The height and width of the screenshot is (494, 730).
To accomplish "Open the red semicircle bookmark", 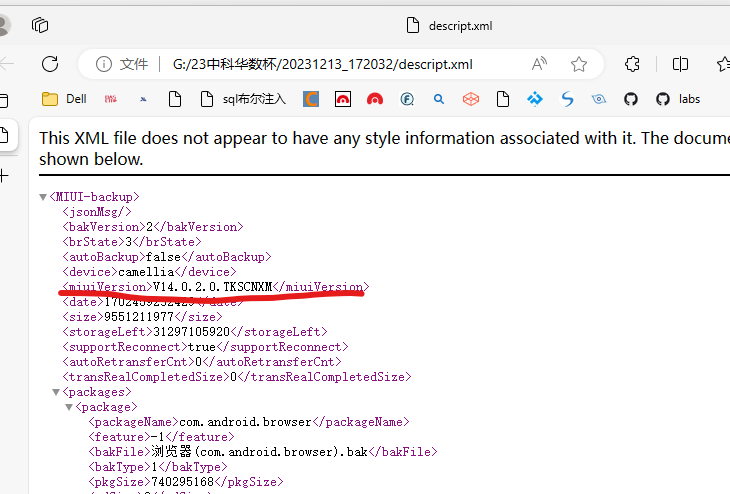I will tap(375, 99).
